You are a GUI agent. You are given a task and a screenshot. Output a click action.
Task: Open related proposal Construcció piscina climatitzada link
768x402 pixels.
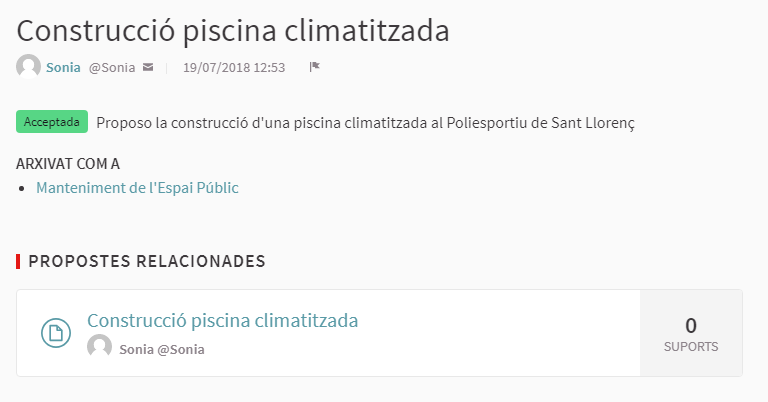coord(222,321)
